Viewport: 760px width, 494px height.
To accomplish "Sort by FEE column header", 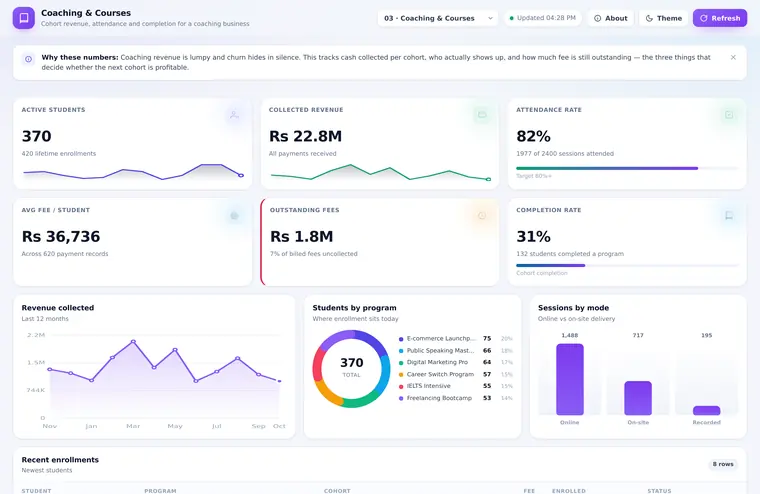I will 529,491.
